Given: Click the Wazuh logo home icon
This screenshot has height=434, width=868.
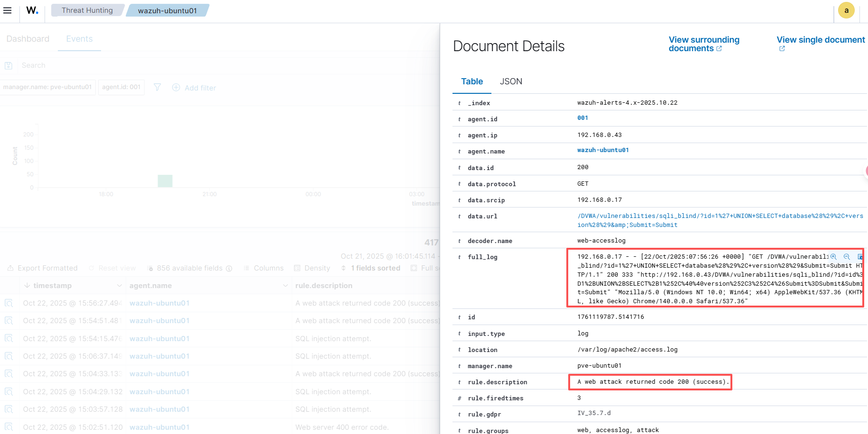Looking at the screenshot, I should [x=32, y=10].
